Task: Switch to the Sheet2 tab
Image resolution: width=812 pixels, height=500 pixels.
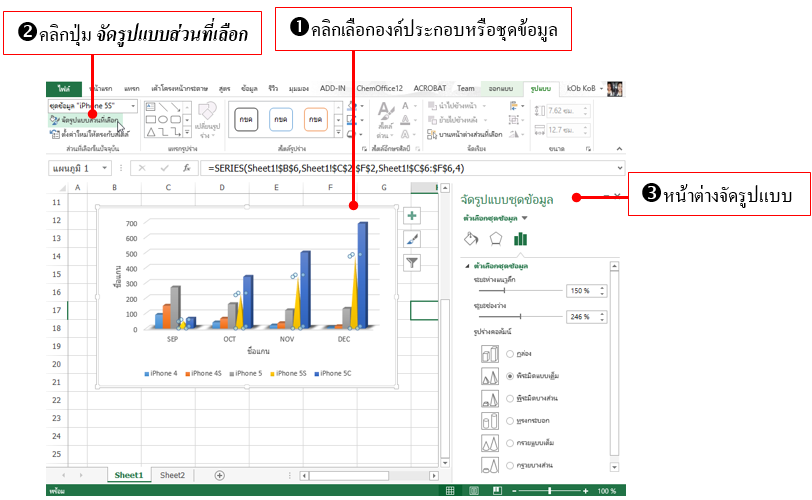Action: tap(172, 475)
